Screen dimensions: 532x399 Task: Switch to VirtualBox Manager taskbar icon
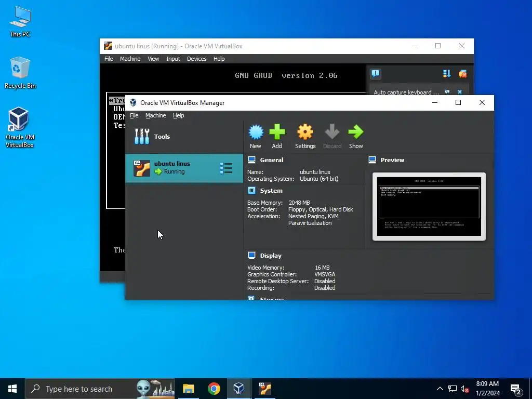coord(238,389)
